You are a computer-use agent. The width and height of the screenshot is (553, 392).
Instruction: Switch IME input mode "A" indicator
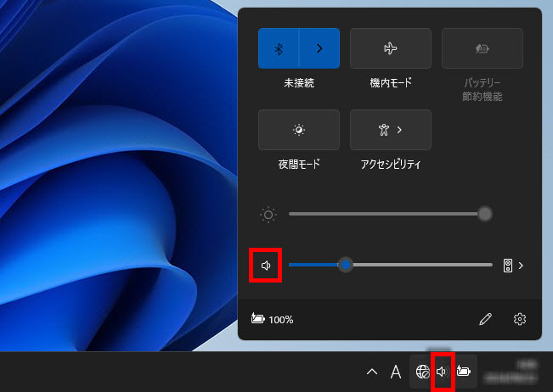coord(395,372)
